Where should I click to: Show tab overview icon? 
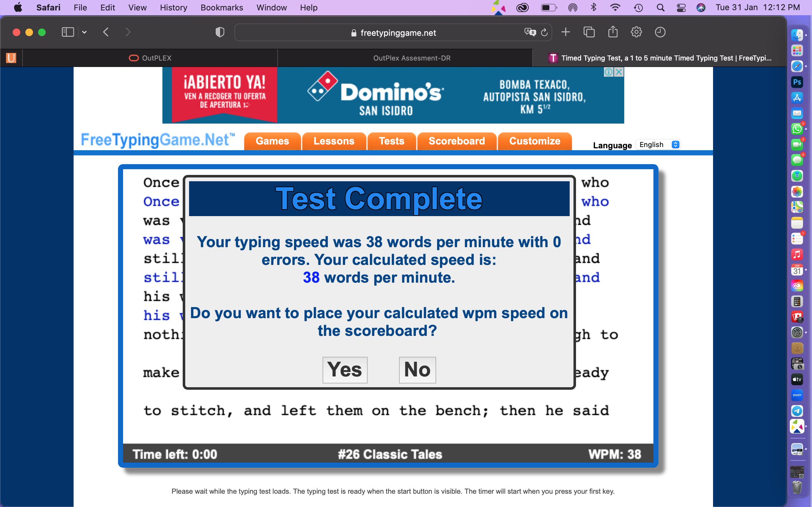click(589, 32)
